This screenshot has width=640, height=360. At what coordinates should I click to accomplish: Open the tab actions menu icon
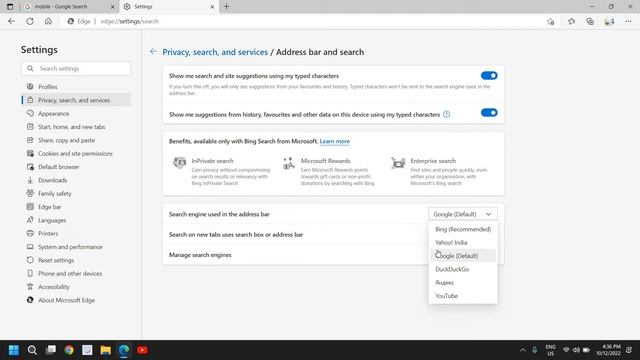10,7
